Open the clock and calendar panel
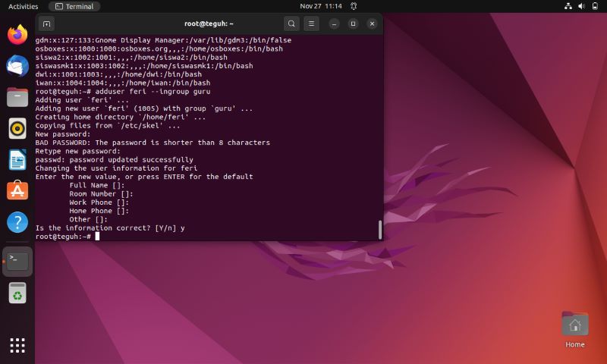Screen dimensions: 607x364 click(x=321, y=6)
